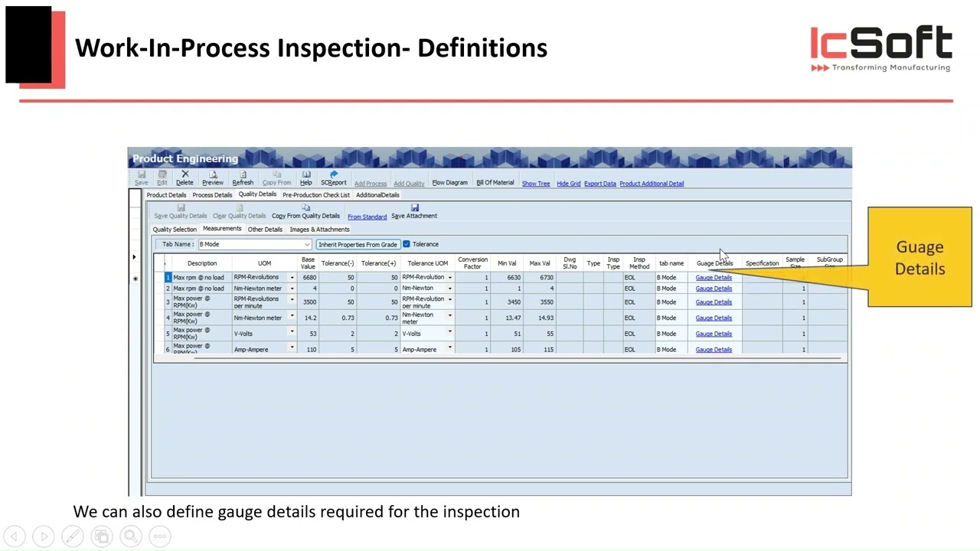Go to next slide arrow icon
The width and height of the screenshot is (980, 551).
(x=44, y=536)
